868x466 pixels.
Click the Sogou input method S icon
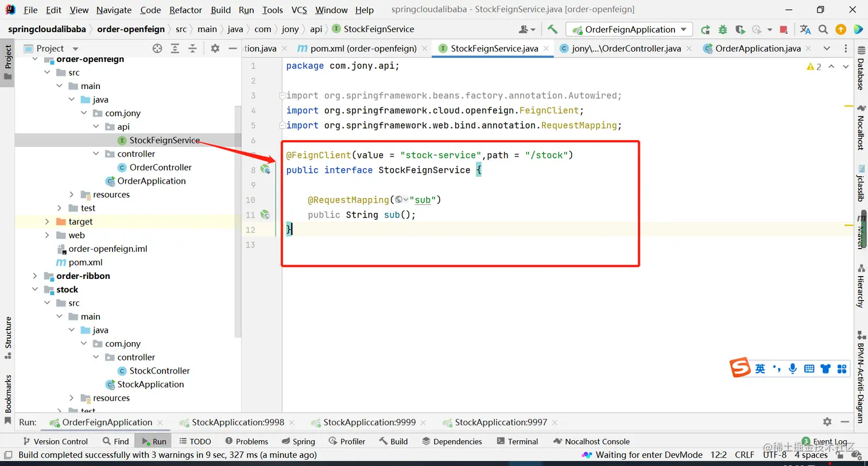741,368
